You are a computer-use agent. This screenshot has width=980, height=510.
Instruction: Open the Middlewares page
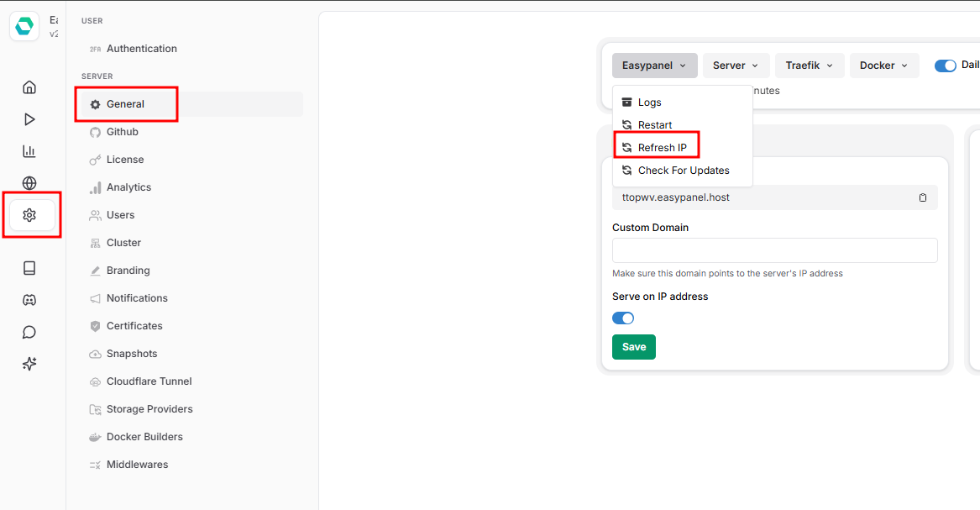pos(191,465)
